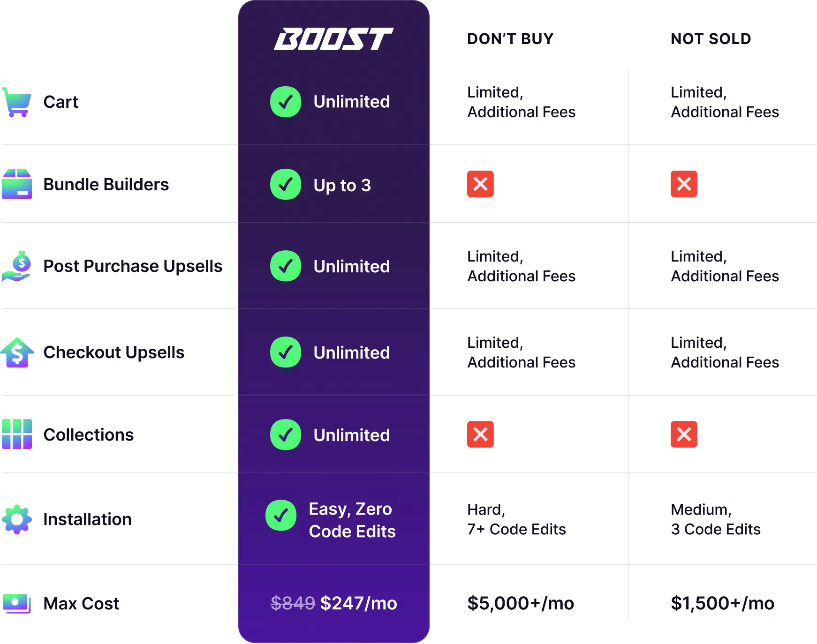The width and height of the screenshot is (817, 644).
Task: Click the red X for Don't Buy Bundle Builders
Action: 480,184
